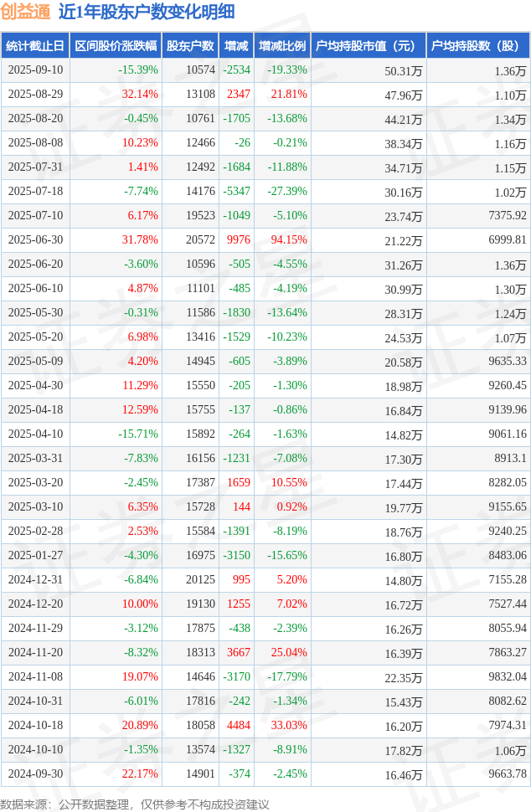Select the 统计截止日 column header
531x812 pixels.
[x=34, y=45]
